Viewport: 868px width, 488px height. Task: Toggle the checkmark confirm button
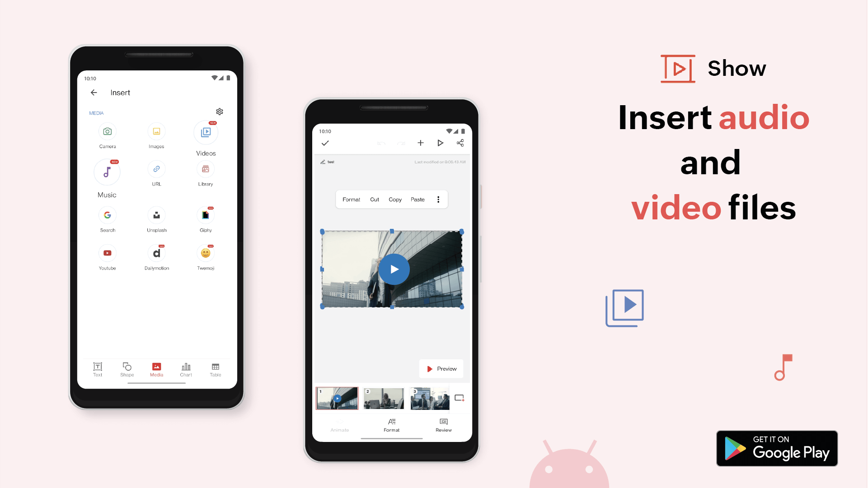(x=326, y=143)
